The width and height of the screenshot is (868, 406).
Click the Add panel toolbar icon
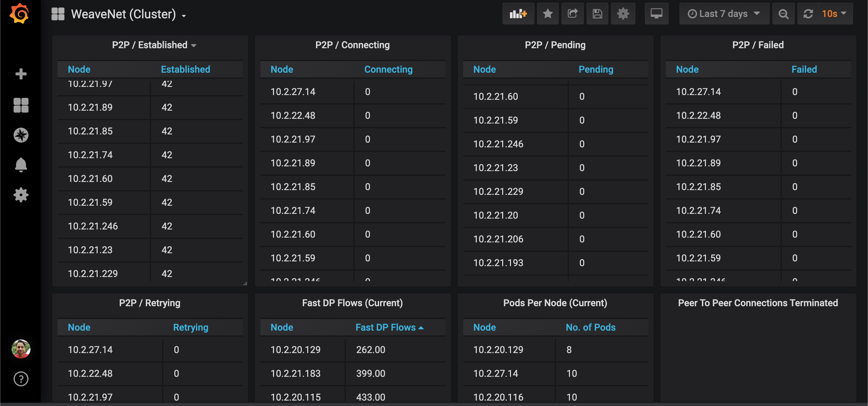(518, 14)
